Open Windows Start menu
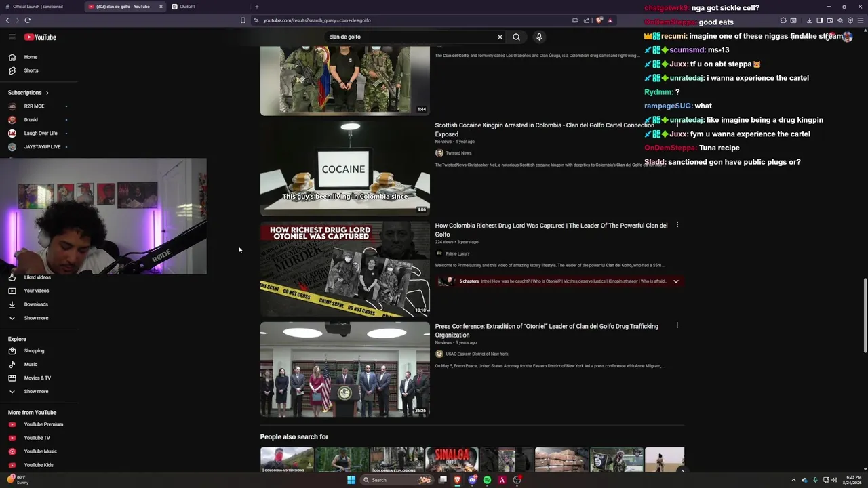Screen dimensions: 868x488 click(x=351, y=480)
